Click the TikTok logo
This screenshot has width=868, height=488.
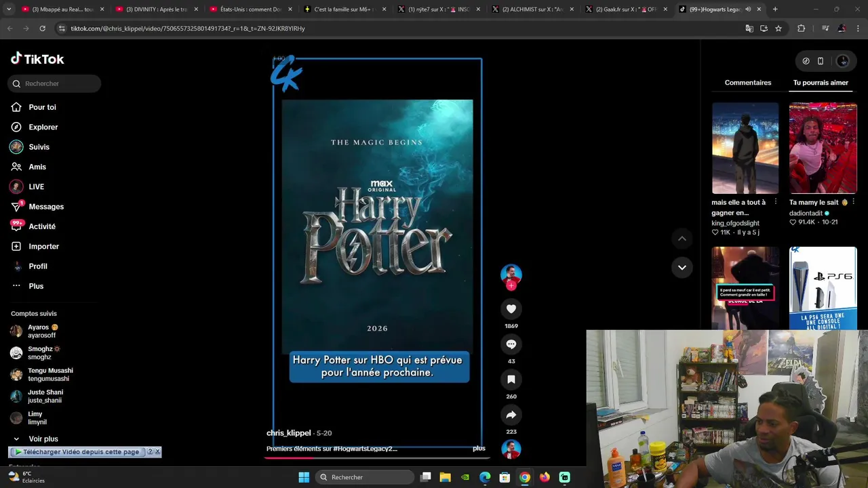[x=37, y=59]
